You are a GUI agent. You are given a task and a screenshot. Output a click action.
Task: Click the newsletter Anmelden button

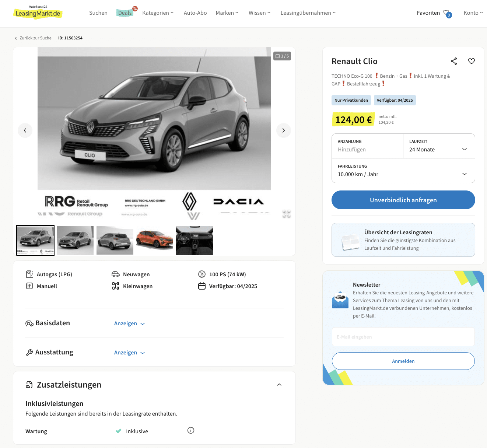point(403,361)
